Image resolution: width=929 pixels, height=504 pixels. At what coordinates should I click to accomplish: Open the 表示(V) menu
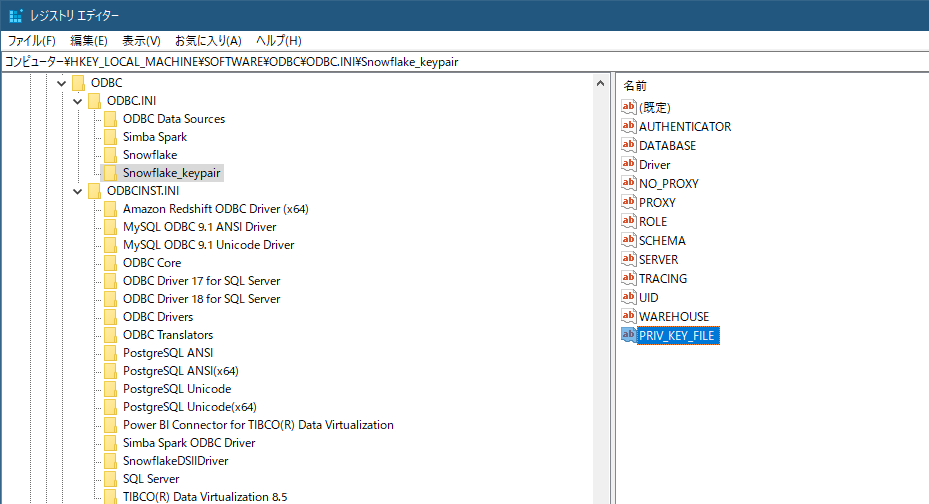click(141, 41)
